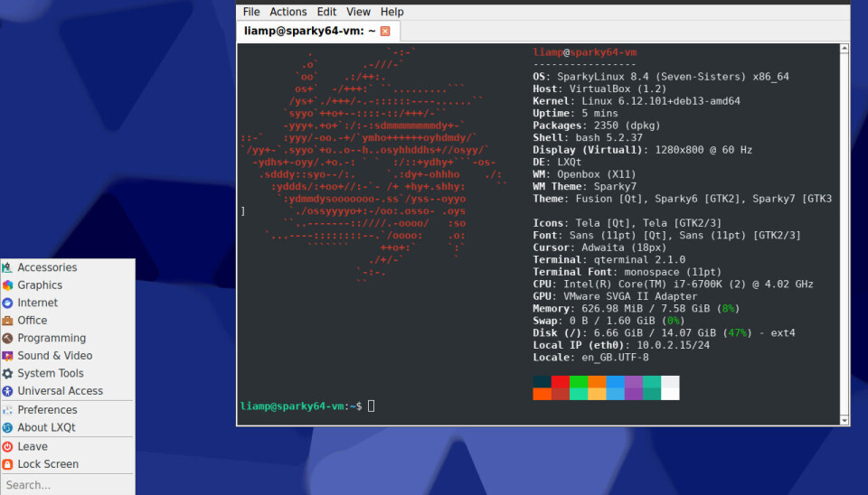Open the System Tools menu entry
Viewport: 868px width, 495px height.
click(x=68, y=374)
